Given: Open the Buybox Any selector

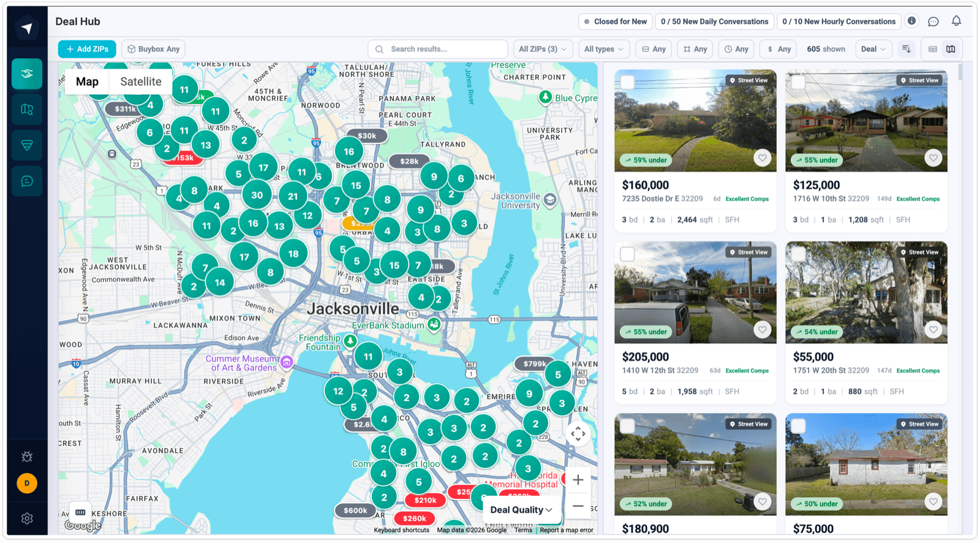Looking at the screenshot, I should (x=154, y=49).
